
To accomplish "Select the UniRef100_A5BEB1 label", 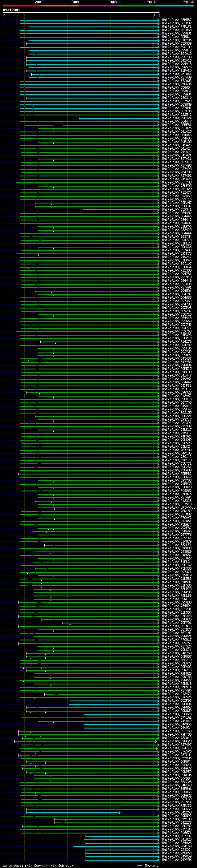I will coord(177,125).
